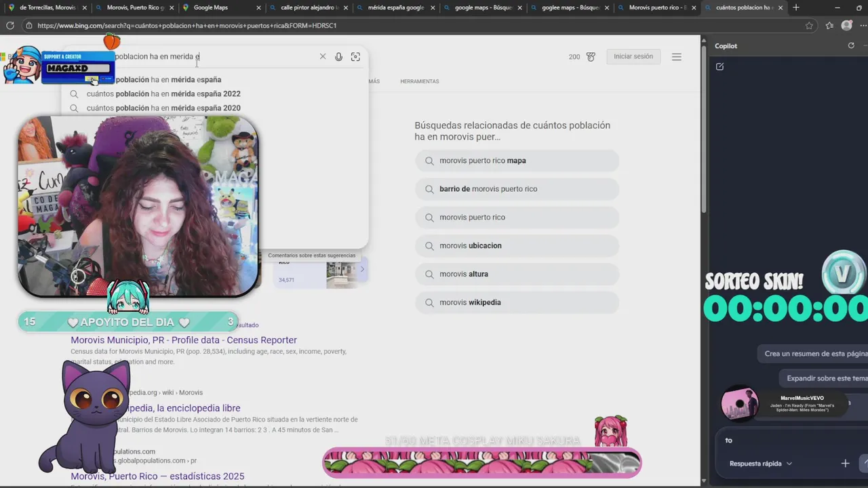Open visual search with the camera icon
The image size is (868, 488).
pyautogui.click(x=355, y=57)
